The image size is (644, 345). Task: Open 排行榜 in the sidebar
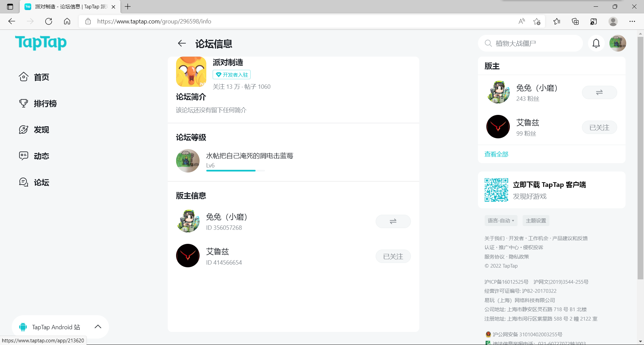coord(38,103)
